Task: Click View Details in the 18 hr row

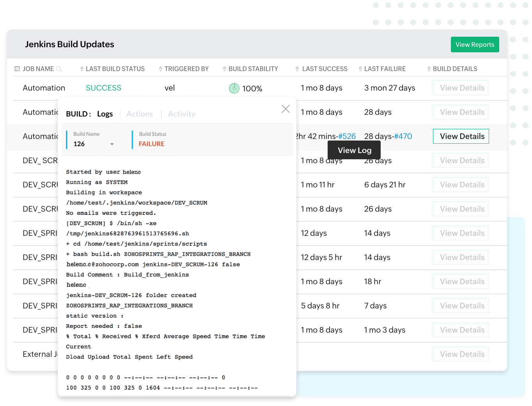Action: tap(461, 281)
